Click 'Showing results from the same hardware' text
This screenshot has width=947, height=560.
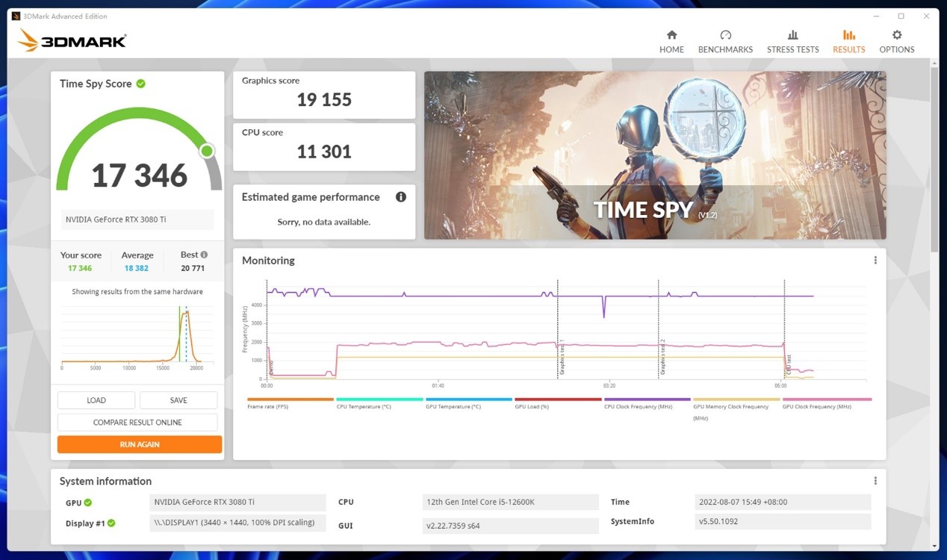pos(137,292)
